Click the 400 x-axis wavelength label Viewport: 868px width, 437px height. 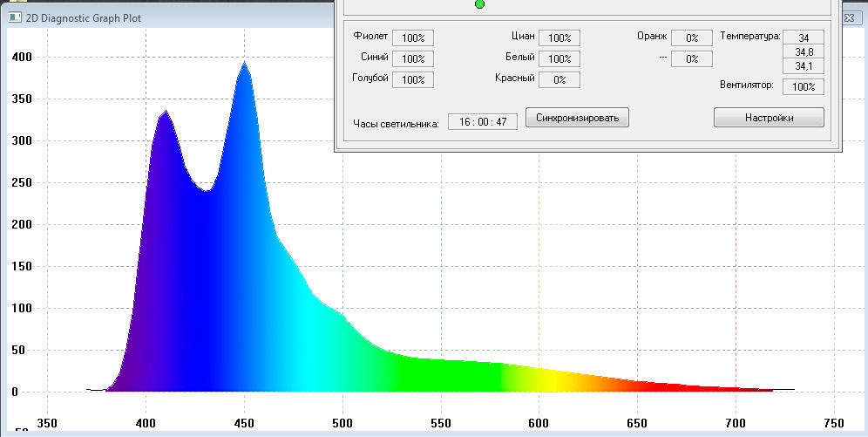146,424
